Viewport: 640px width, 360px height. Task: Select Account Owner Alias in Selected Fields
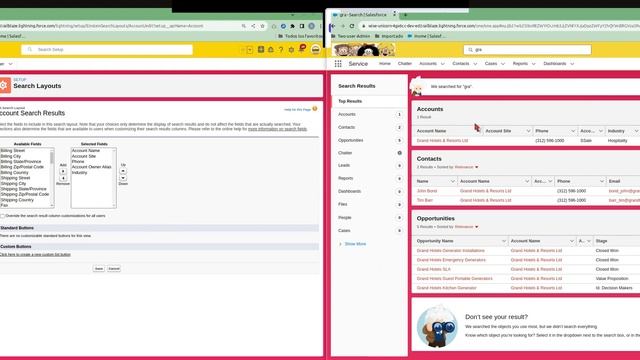[91, 167]
